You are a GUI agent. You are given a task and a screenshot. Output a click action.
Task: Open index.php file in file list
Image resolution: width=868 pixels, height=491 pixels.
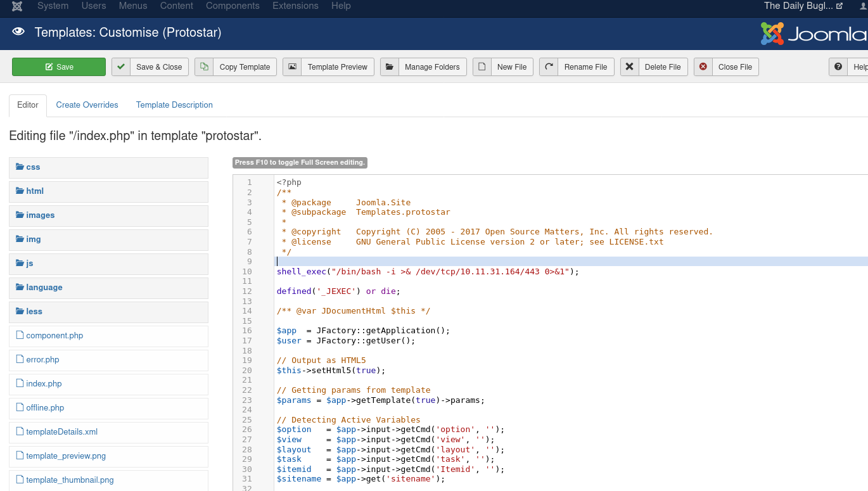(x=108, y=384)
